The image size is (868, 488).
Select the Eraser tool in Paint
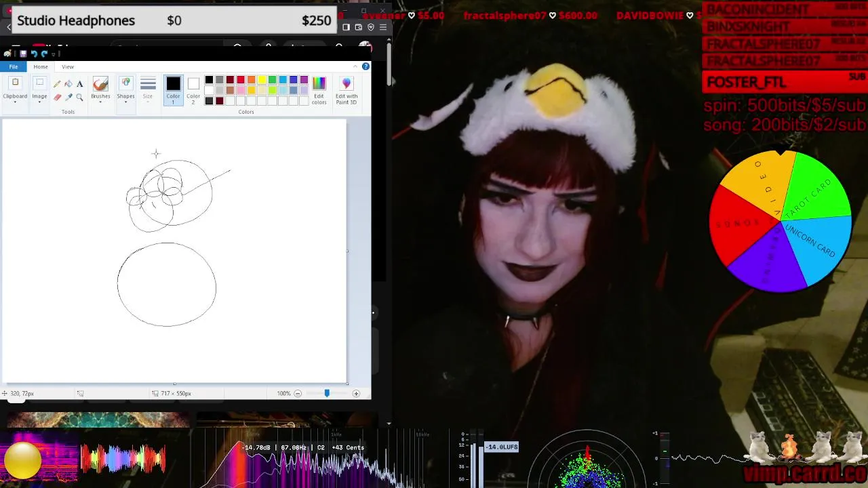point(57,97)
